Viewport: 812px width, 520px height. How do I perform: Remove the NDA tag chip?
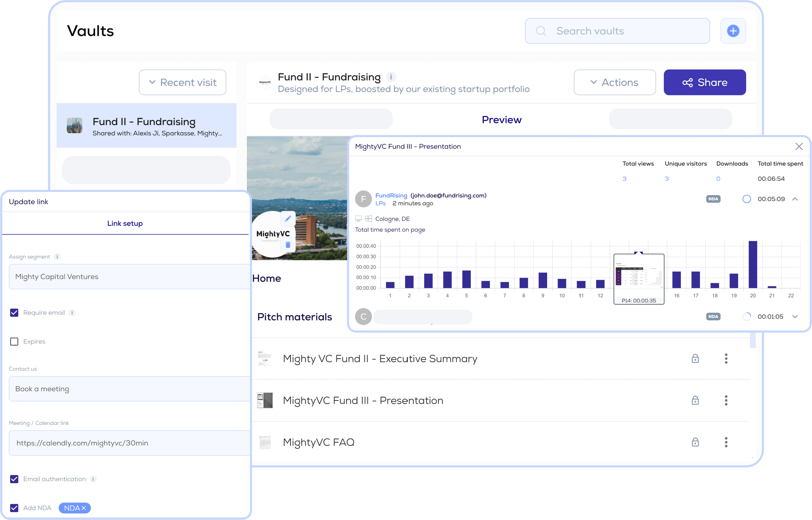click(84, 508)
